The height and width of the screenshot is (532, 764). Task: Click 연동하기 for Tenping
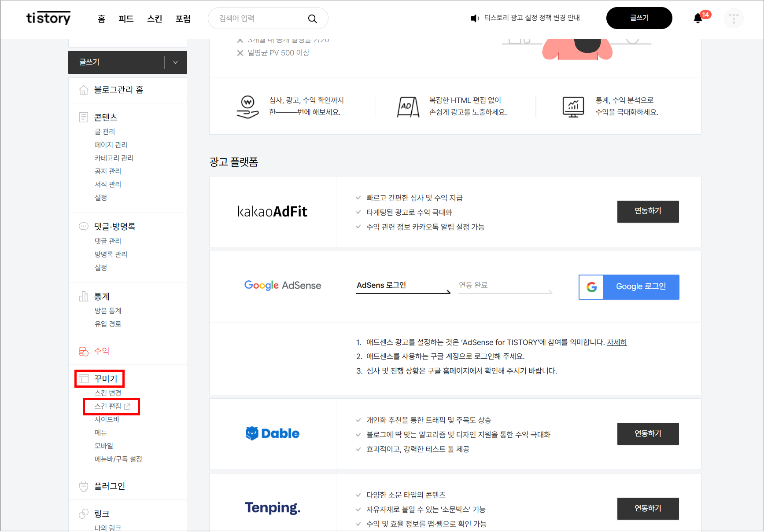[648, 509]
